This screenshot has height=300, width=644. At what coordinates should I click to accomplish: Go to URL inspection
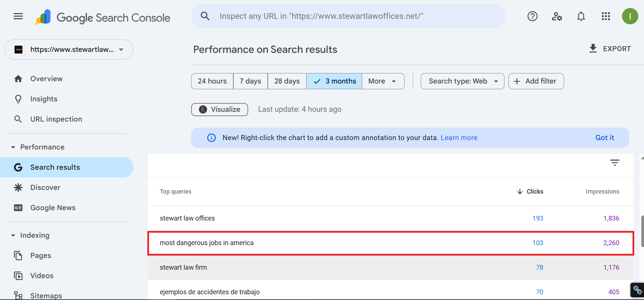[67, 119]
